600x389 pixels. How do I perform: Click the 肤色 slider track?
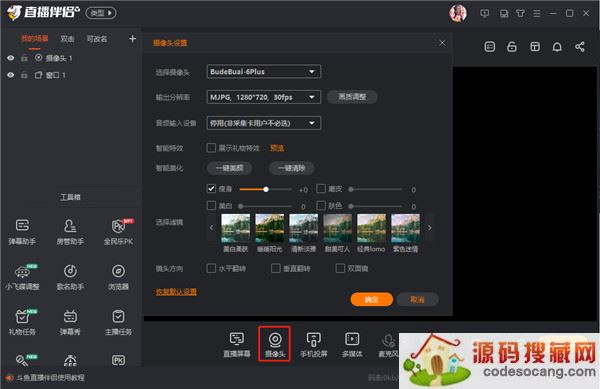tap(375, 206)
